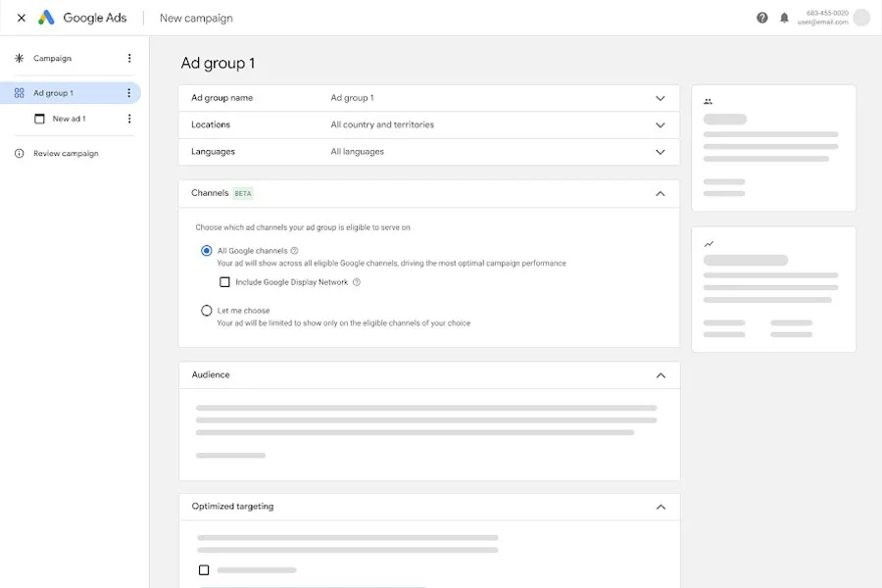Expand the Languages row chevron
This screenshot has height=588, width=882.
pos(661,152)
